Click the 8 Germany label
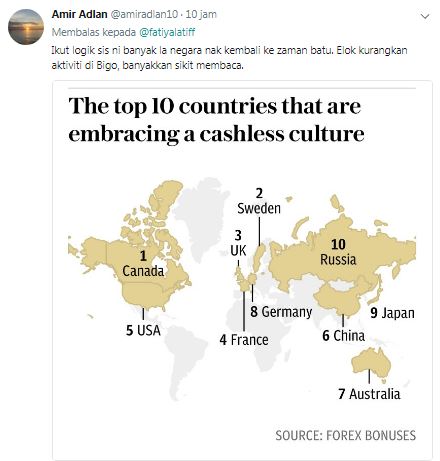The image size is (440, 461). click(281, 312)
